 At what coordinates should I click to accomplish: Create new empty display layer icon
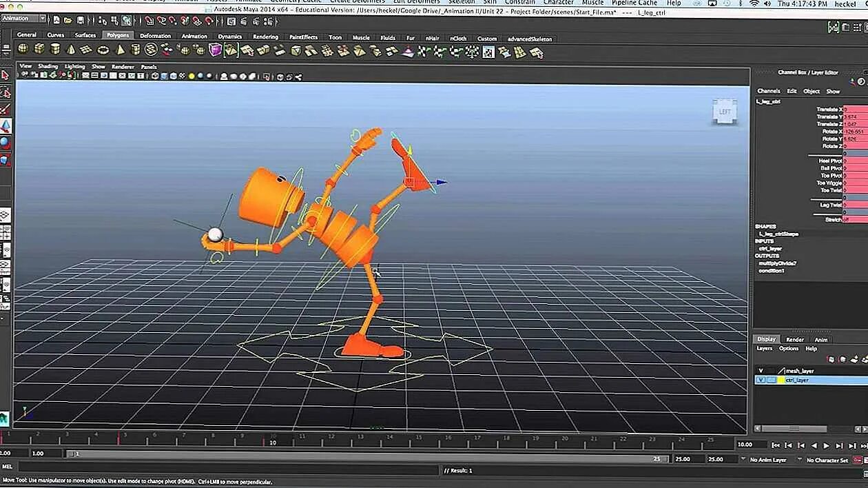[855, 360]
